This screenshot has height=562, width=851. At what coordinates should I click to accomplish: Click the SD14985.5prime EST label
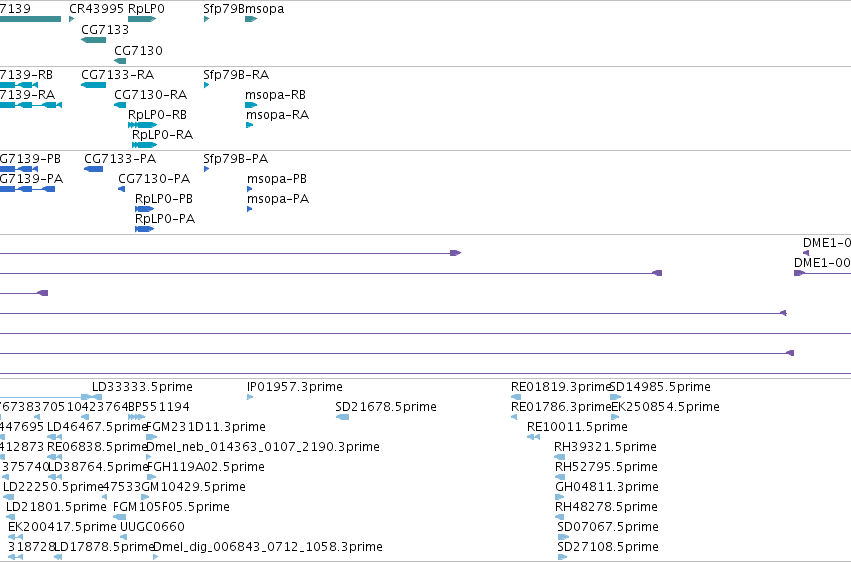(661, 387)
